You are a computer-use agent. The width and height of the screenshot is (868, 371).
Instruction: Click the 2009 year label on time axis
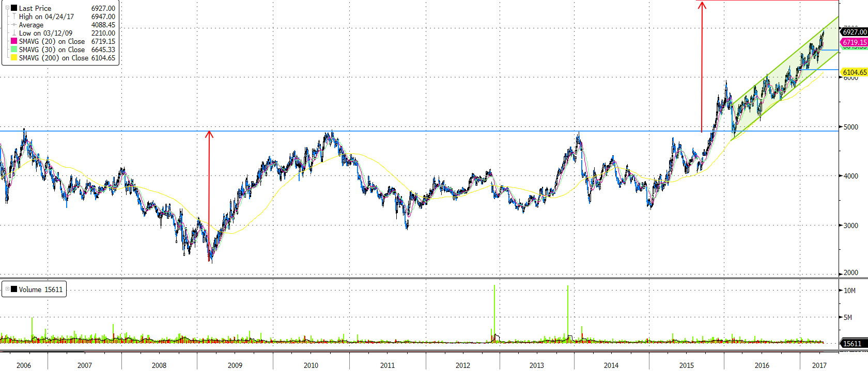[235, 365]
